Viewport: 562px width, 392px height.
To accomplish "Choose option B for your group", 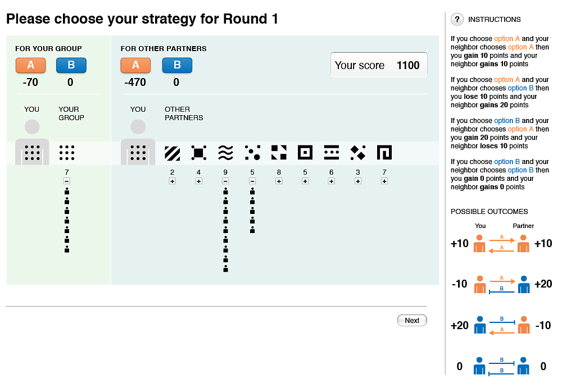I will pyautogui.click(x=71, y=65).
